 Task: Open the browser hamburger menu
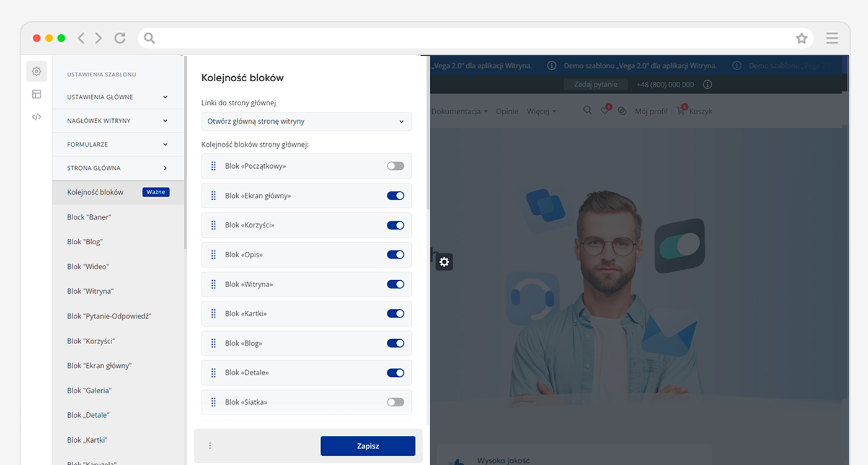point(832,38)
